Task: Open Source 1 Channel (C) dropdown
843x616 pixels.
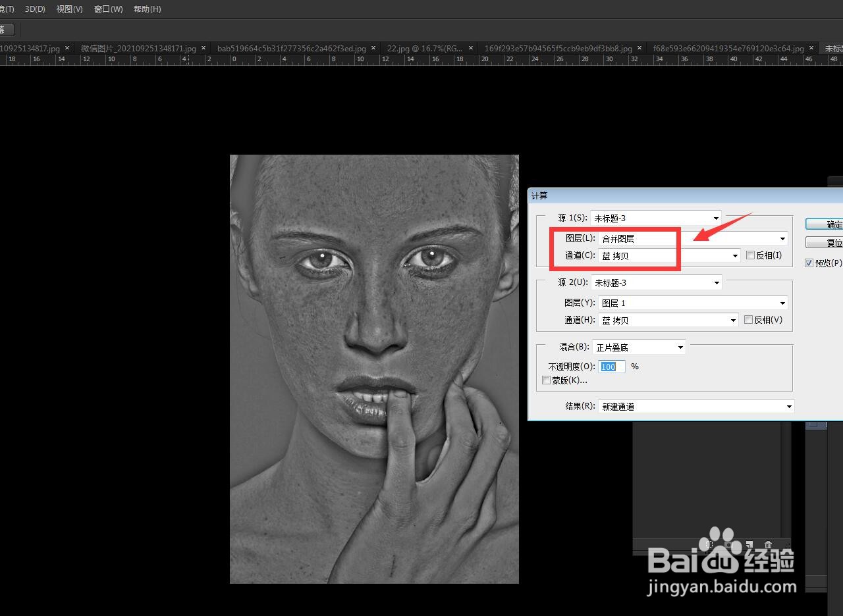Action: 668,255
